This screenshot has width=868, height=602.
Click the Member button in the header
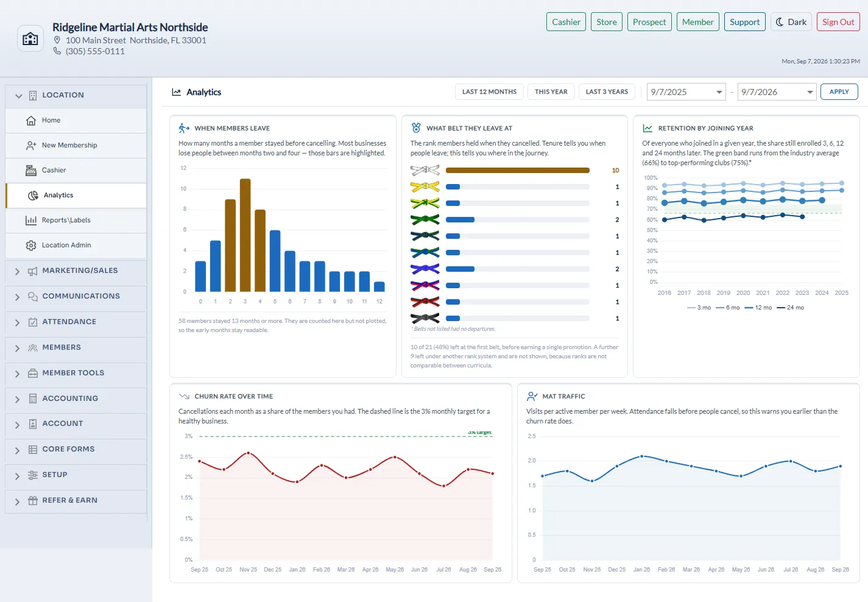coord(698,22)
